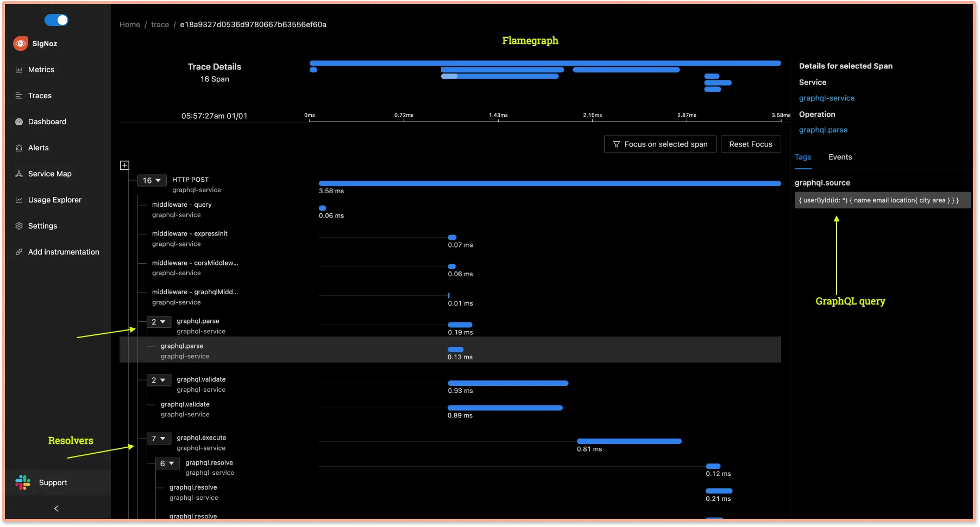Click the 0.93 ms graphql.validate span bar
Image resolution: width=980 pixels, height=527 pixels.
(508, 383)
